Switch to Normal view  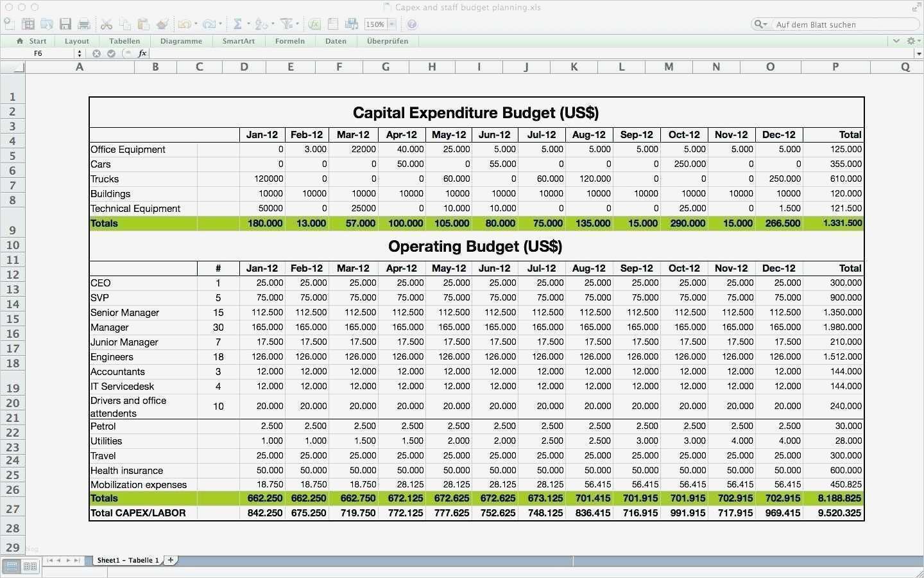click(12, 566)
